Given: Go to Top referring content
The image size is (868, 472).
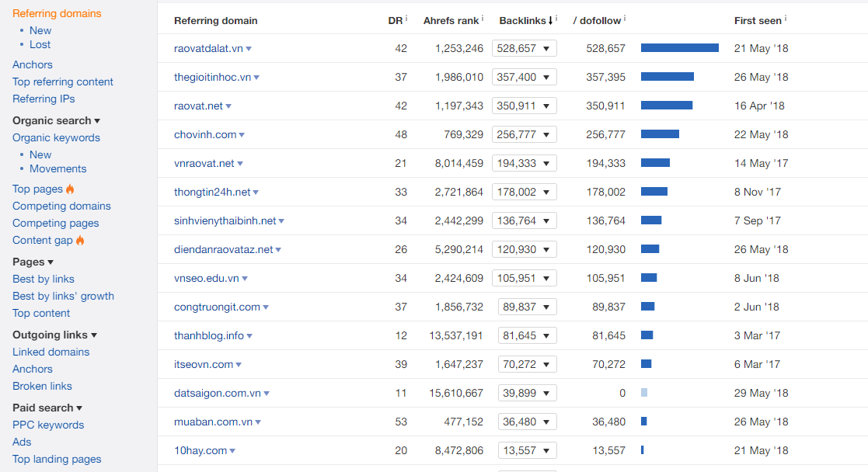Looking at the screenshot, I should [x=62, y=82].
